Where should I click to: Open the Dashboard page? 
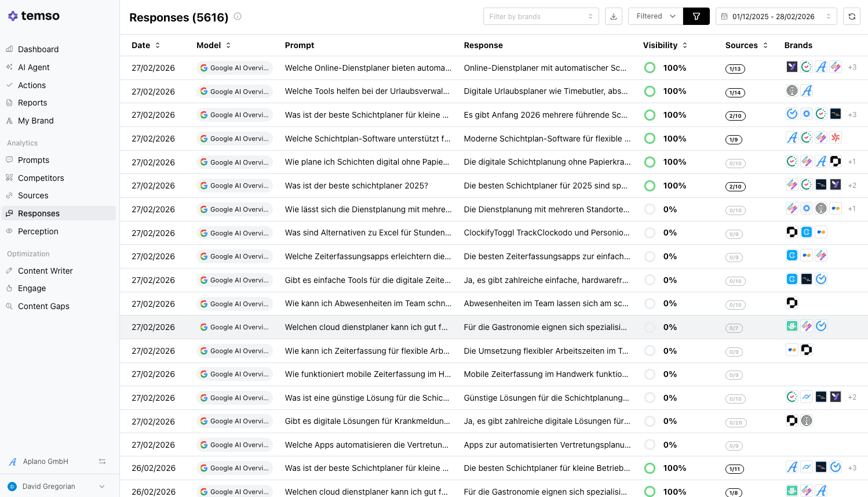point(38,49)
